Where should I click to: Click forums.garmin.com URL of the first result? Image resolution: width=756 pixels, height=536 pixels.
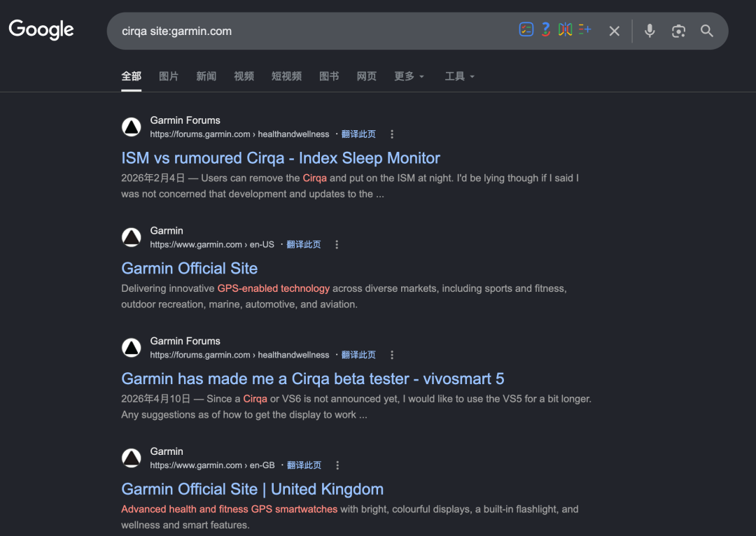tap(239, 134)
